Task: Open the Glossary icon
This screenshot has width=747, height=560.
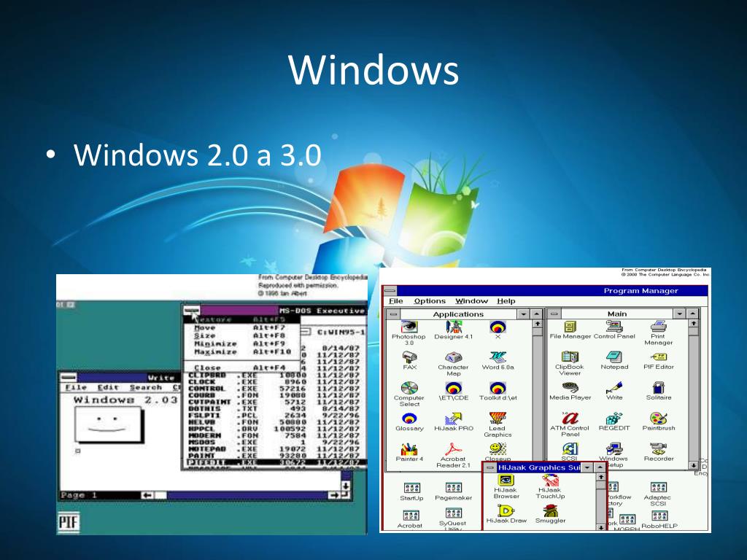Action: tap(409, 422)
